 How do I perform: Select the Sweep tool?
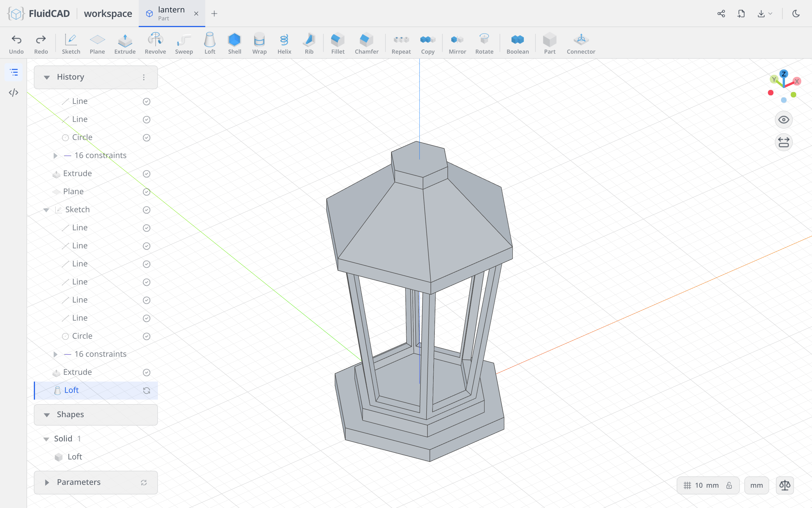coord(184,44)
